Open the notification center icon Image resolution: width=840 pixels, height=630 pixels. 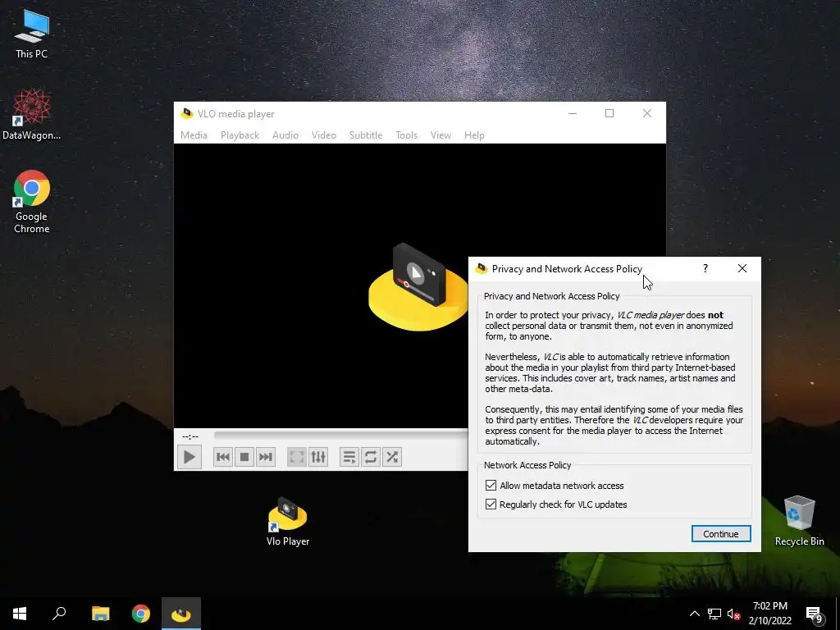(x=815, y=614)
